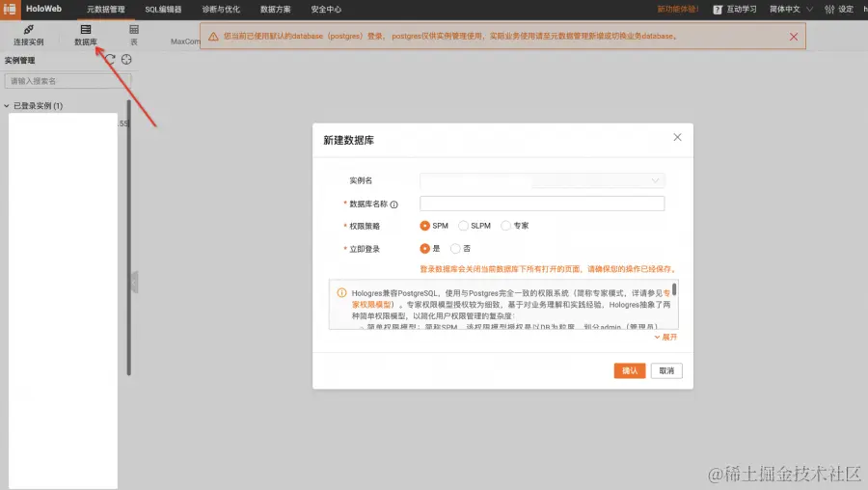
Task: Open the 新功能体验 link
Action: tap(678, 10)
